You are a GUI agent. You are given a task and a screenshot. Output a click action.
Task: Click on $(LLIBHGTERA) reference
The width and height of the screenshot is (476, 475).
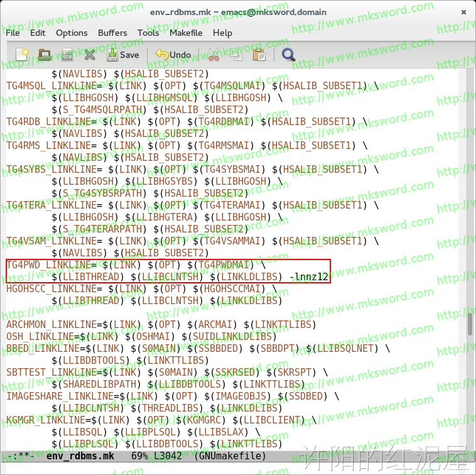[x=161, y=217]
